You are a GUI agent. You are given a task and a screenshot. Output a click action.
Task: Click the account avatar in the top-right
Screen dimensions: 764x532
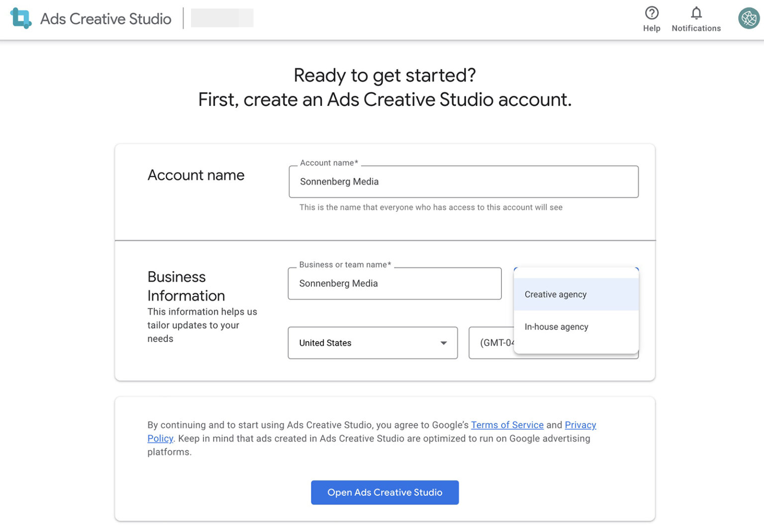(748, 18)
